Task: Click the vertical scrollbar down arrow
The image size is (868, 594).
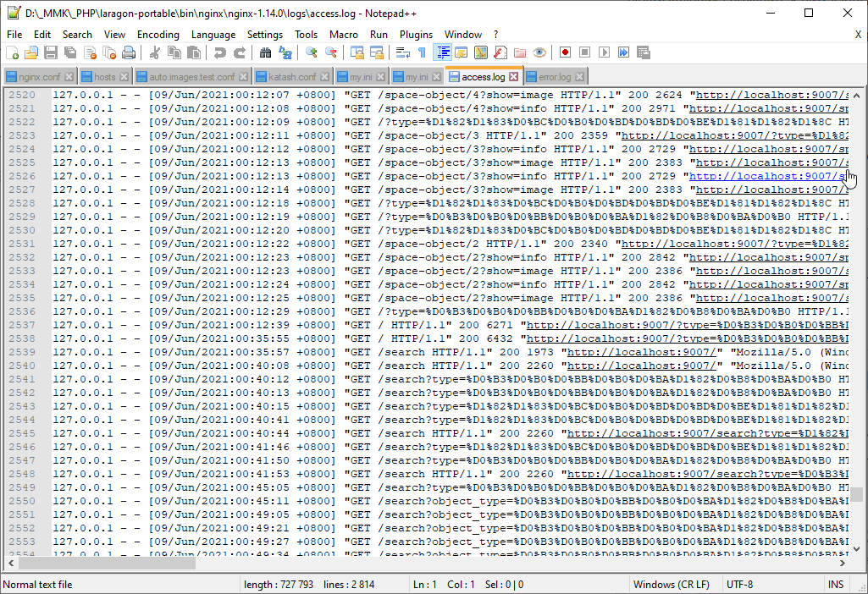Action: [x=857, y=547]
